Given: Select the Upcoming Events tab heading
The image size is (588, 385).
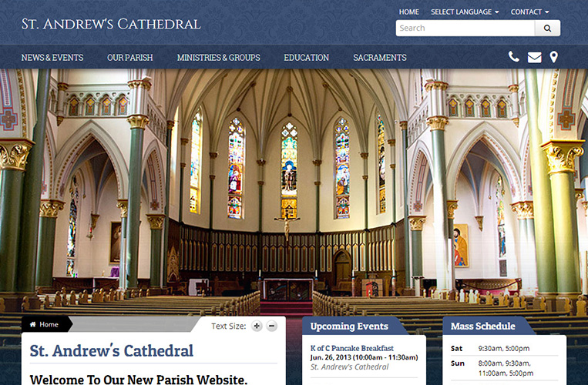Looking at the screenshot, I should point(349,326).
